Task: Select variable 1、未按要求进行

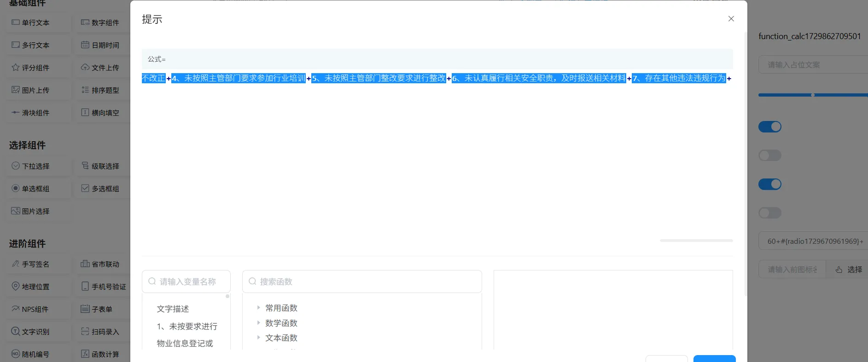Action: pos(187,327)
